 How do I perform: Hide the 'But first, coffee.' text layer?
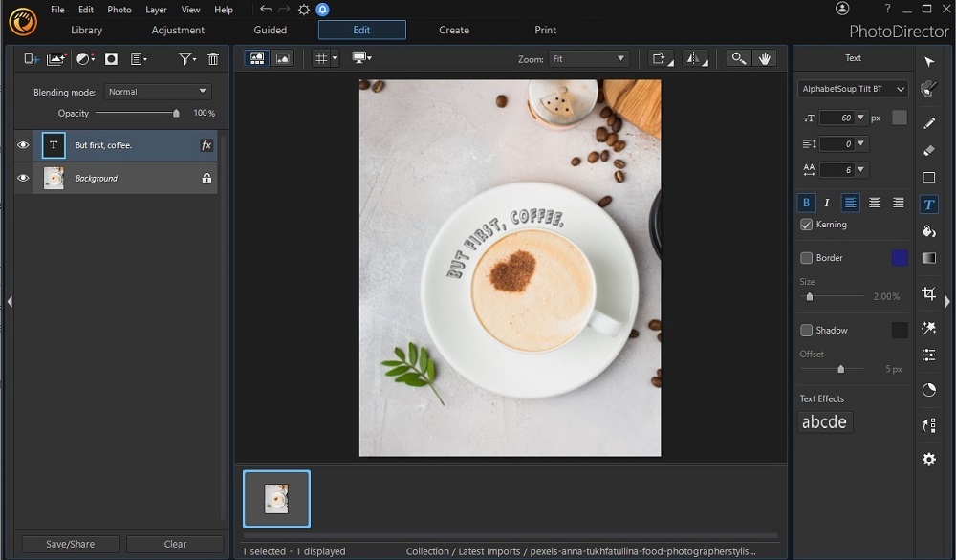point(22,145)
